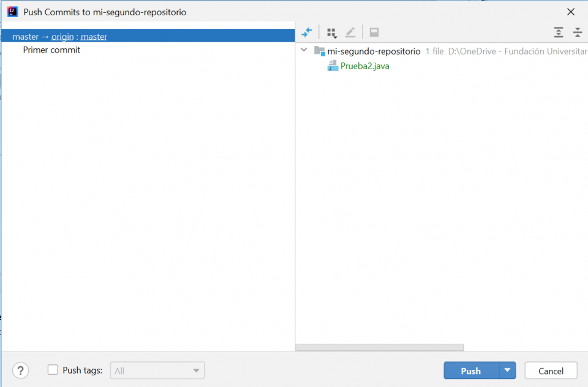Open the Push tags All dropdown

tap(157, 370)
